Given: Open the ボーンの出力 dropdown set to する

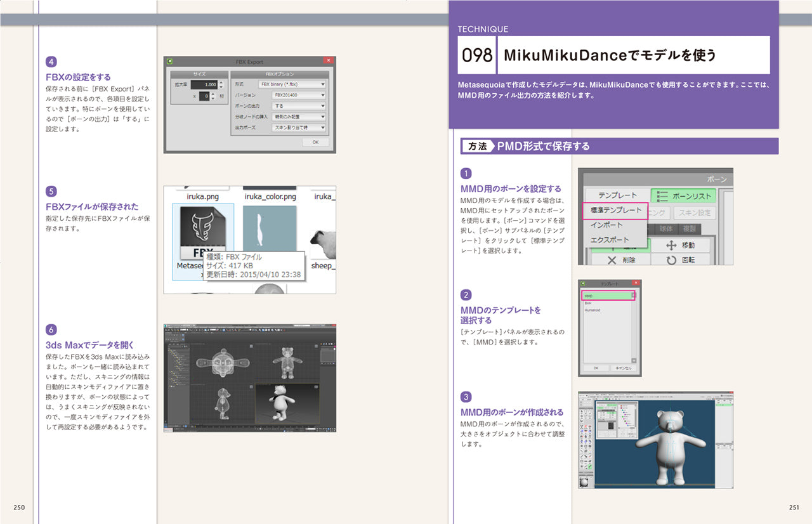Looking at the screenshot, I should (x=299, y=106).
